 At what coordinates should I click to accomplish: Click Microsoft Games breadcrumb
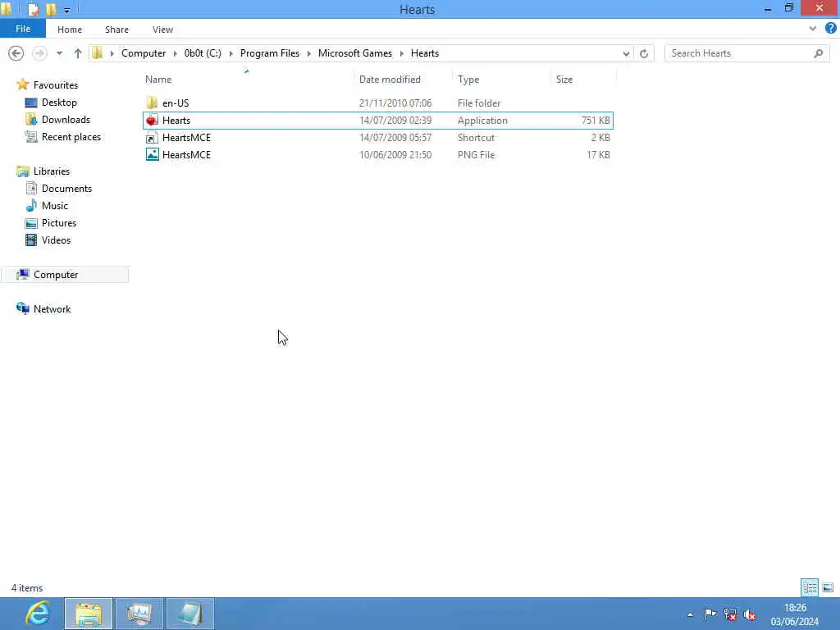click(354, 53)
